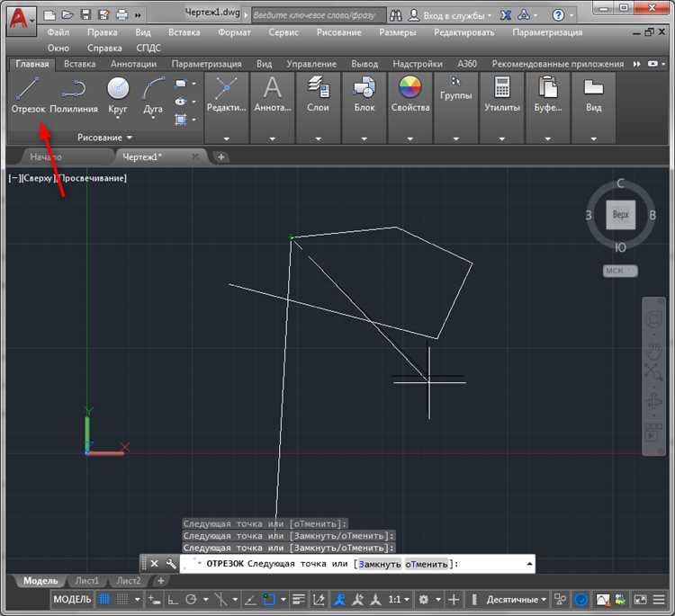The width and height of the screenshot is (675, 616).
Task: Toggle ortho mode in status bar
Action: (x=173, y=599)
